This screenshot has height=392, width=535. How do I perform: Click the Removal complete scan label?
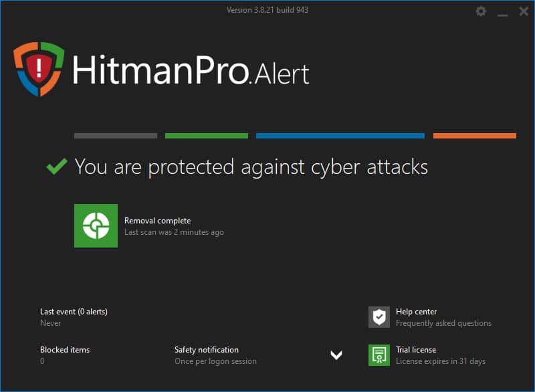pyautogui.click(x=157, y=221)
